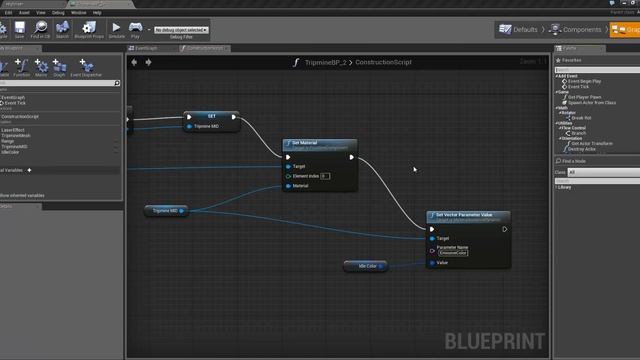Screen dimensions: 640x360
Task: Pick Event Begin Play from Palette
Action: coord(584,81)
